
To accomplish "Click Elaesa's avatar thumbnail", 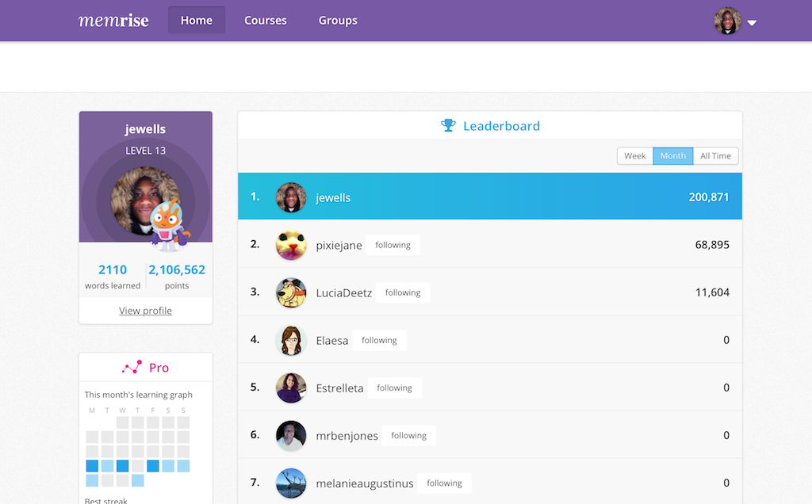I will click(x=291, y=340).
